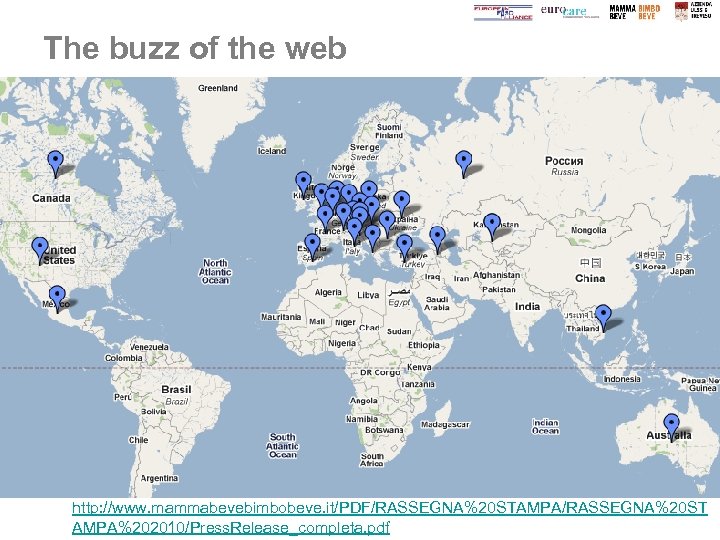Screen dimensions: 720x540
Task: Click the 'Saudi Arabia' label
Action: coord(436,304)
